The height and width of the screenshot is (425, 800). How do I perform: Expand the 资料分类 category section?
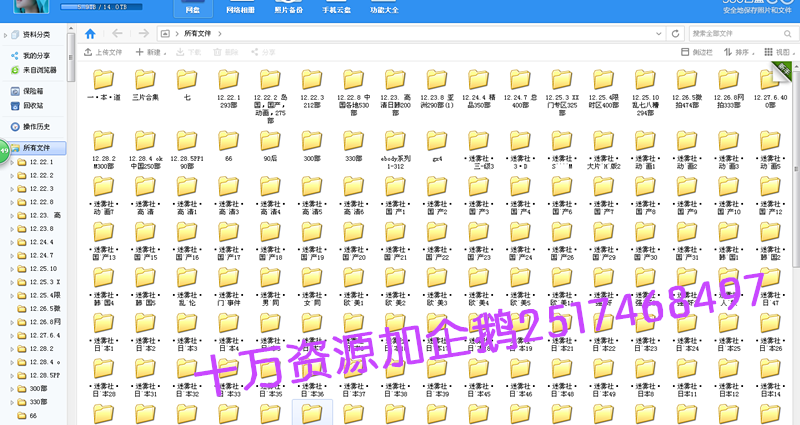point(6,35)
